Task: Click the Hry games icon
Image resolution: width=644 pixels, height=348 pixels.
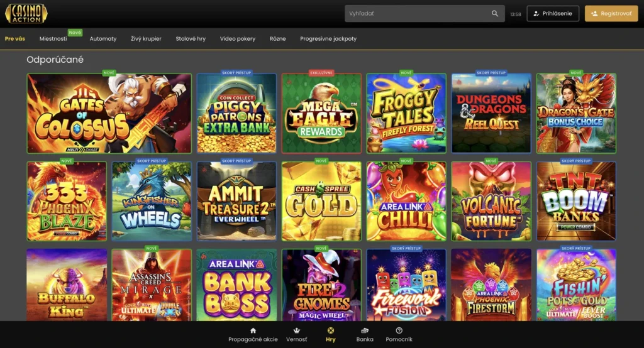Action: pyautogui.click(x=331, y=330)
